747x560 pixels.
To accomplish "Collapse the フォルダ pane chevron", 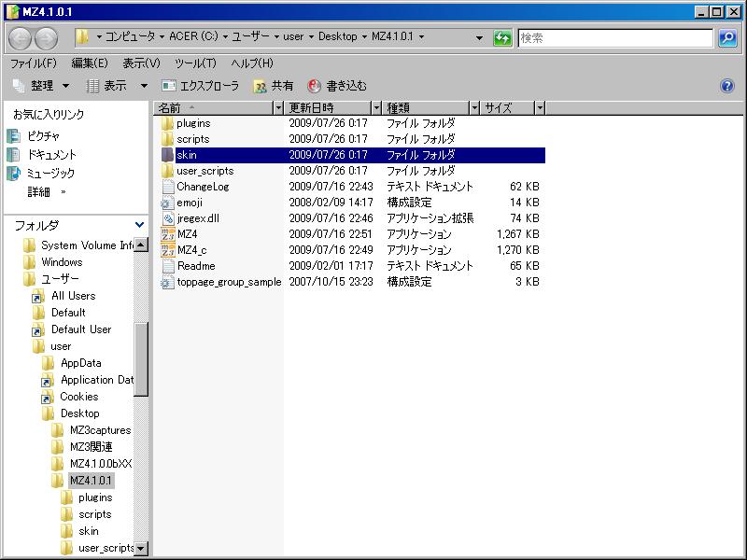I will click(140, 225).
